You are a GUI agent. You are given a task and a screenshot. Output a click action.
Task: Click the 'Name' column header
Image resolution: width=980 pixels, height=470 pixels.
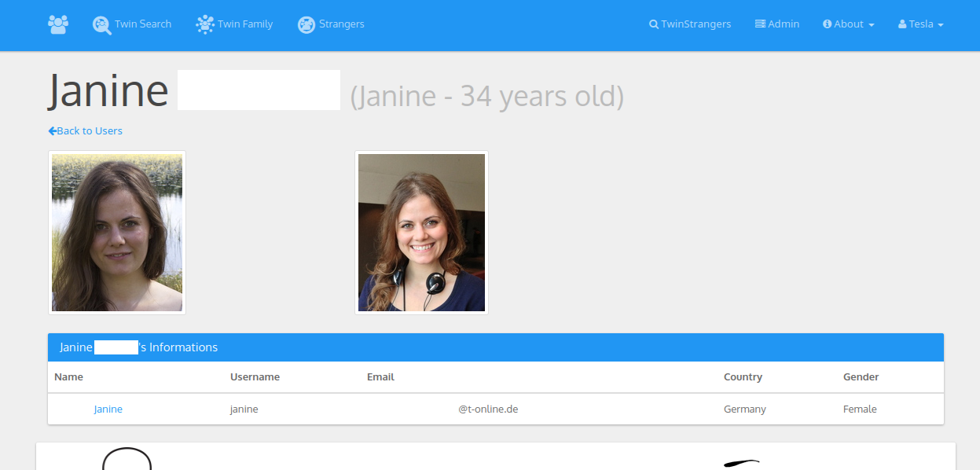(x=68, y=377)
